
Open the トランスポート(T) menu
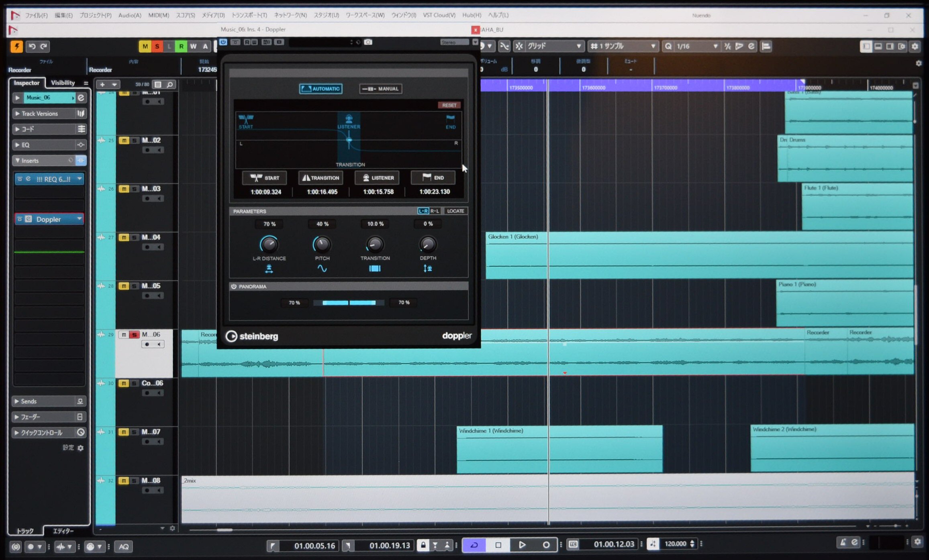pyautogui.click(x=249, y=15)
